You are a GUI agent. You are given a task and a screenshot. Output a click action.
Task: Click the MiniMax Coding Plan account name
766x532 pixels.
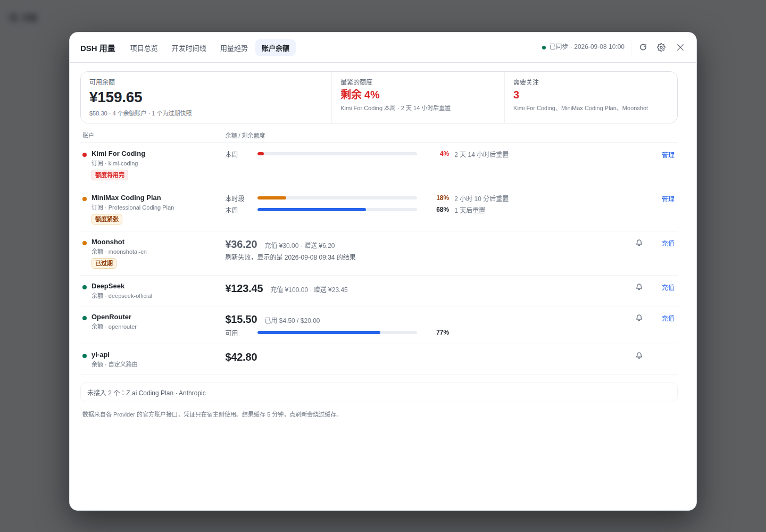[126, 198]
